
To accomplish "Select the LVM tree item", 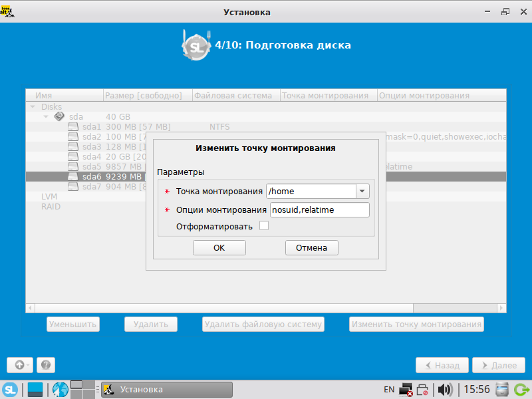I will click(49, 197).
